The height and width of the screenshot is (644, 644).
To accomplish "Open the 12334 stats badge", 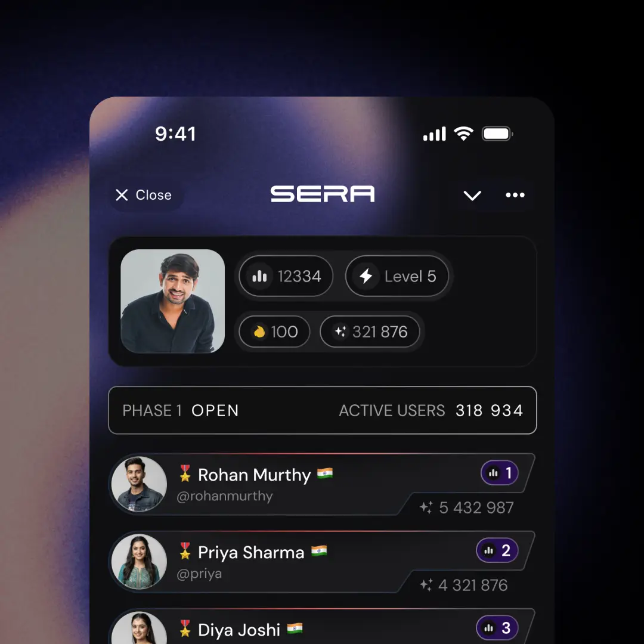I will click(x=286, y=276).
